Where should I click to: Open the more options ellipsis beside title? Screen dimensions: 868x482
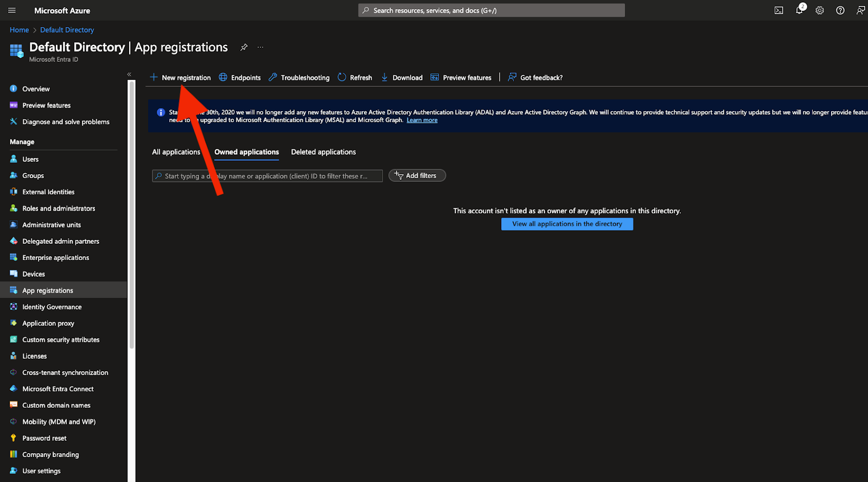(x=260, y=47)
